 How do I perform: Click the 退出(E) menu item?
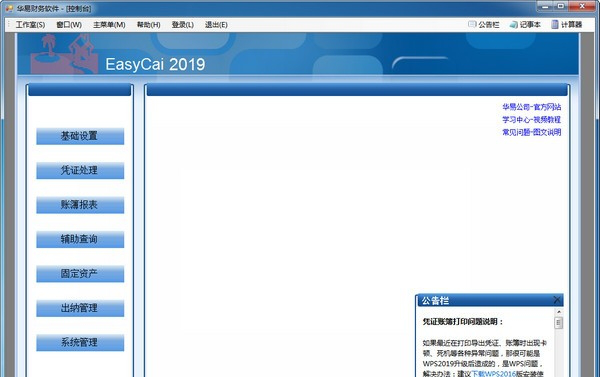click(216, 25)
